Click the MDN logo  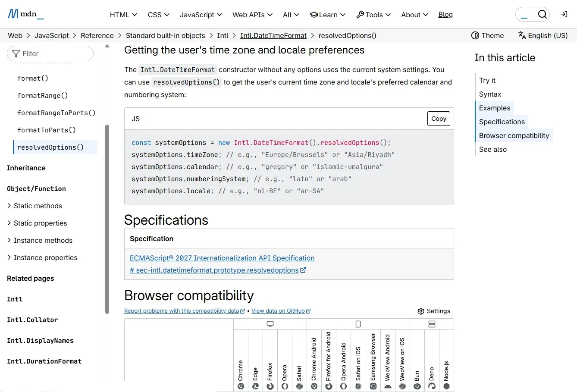coord(25,14)
